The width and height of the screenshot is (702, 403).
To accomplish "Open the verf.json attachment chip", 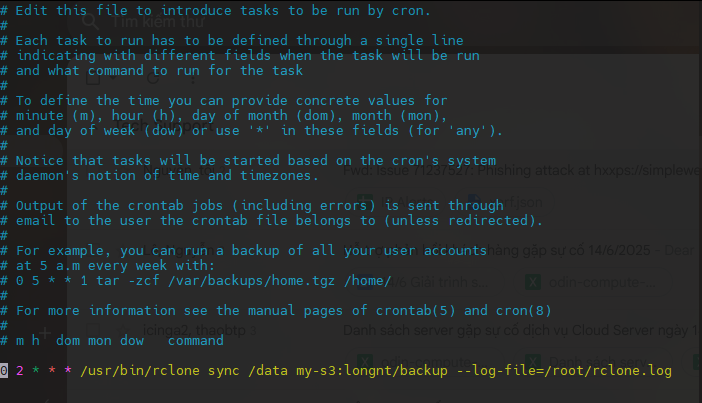I will tap(505, 202).
